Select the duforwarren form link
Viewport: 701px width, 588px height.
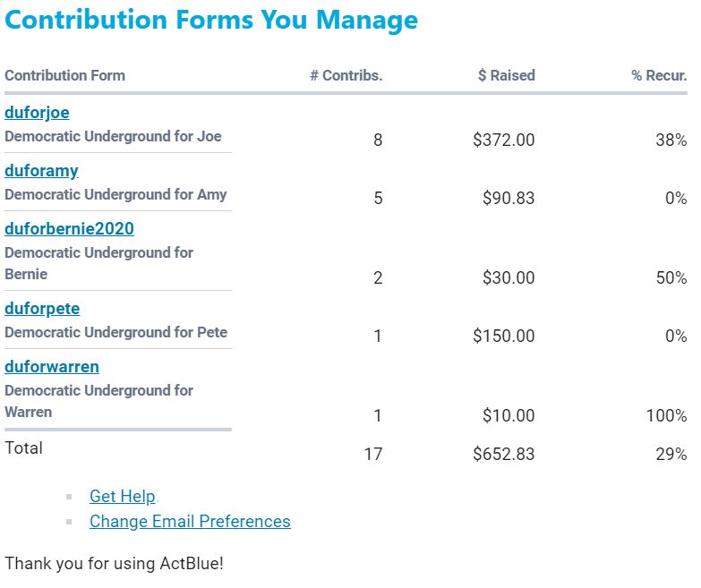pyautogui.click(x=52, y=367)
